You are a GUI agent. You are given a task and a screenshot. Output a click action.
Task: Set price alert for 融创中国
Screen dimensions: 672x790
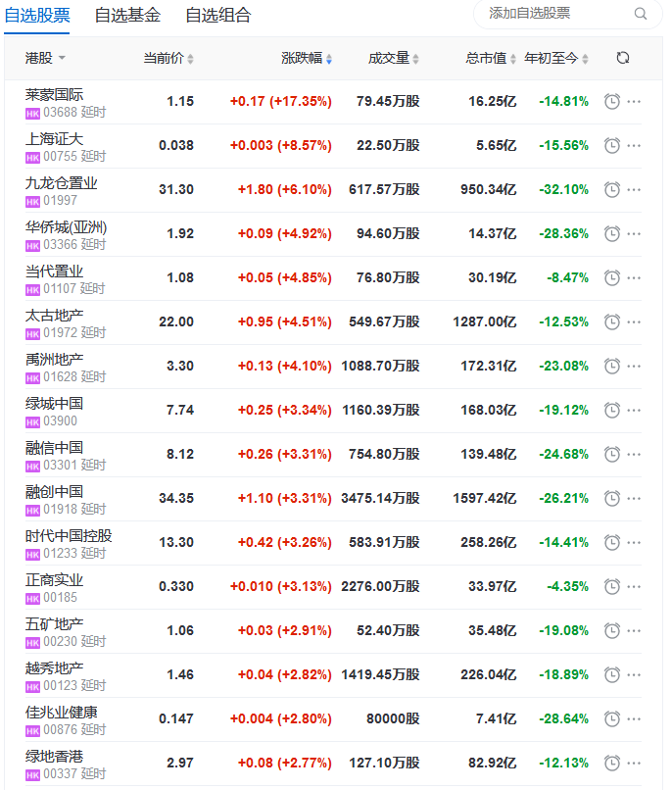(x=611, y=498)
